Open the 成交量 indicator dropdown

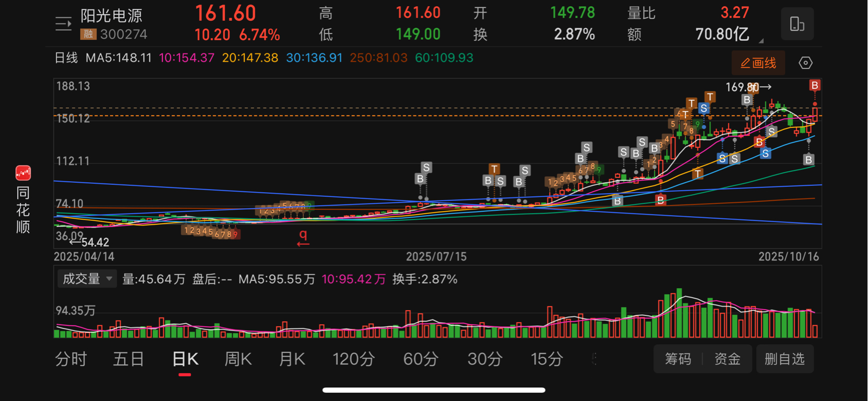point(87,279)
